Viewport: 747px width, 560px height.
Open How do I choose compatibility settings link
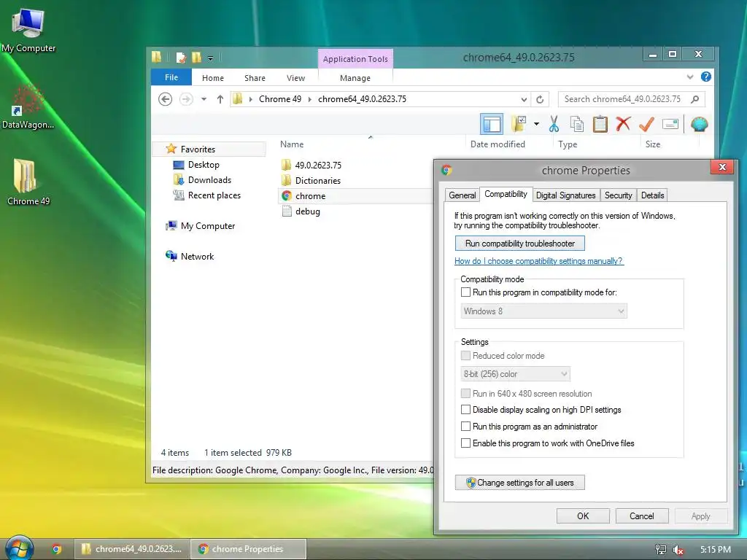(x=539, y=261)
